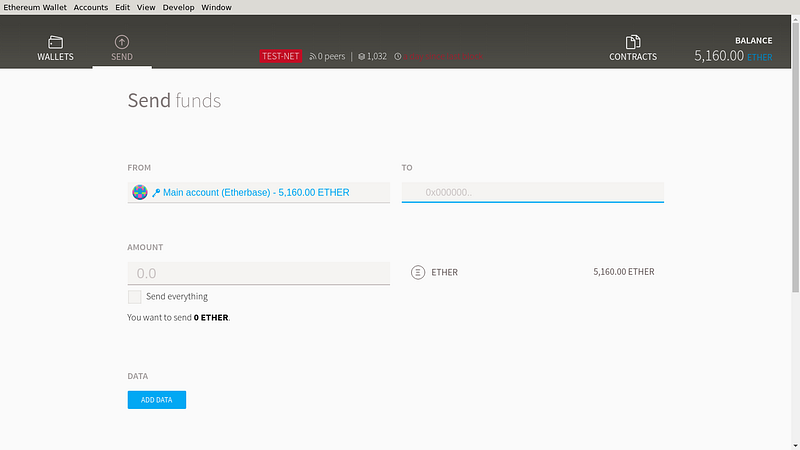Open the Send tab arrow icon
800x450 pixels.
pyautogui.click(x=121, y=42)
